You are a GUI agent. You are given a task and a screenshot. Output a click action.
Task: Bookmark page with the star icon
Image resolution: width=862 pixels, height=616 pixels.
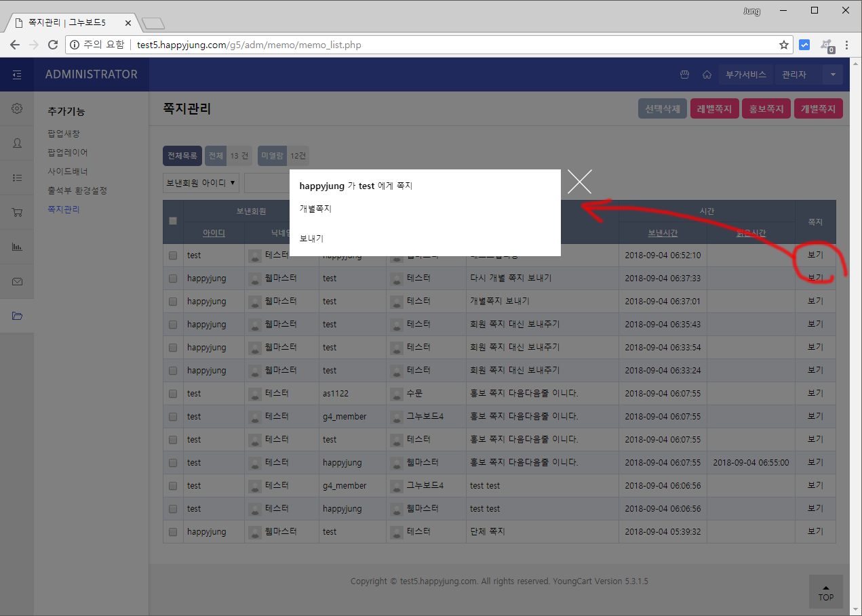coord(784,45)
